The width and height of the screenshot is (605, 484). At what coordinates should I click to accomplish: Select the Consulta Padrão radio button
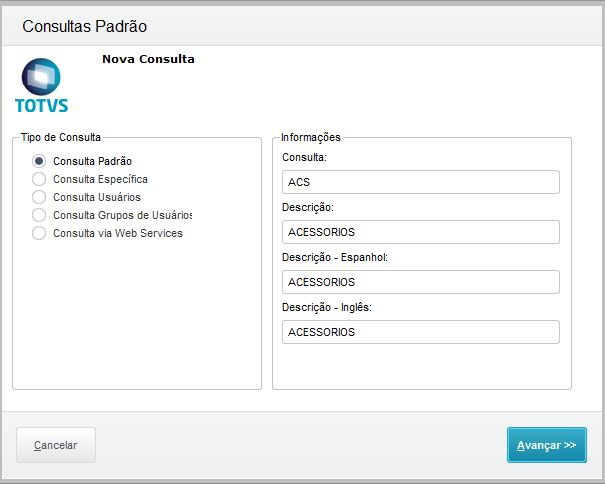point(39,161)
